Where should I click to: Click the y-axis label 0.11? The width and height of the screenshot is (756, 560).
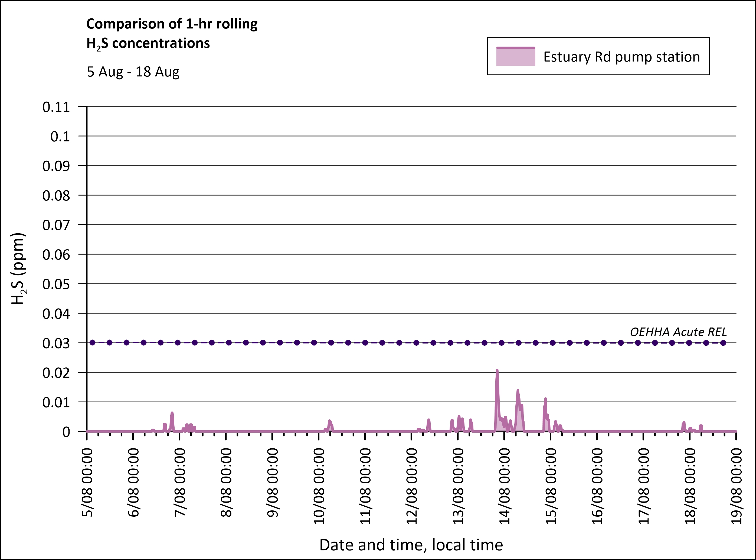pyautogui.click(x=56, y=107)
